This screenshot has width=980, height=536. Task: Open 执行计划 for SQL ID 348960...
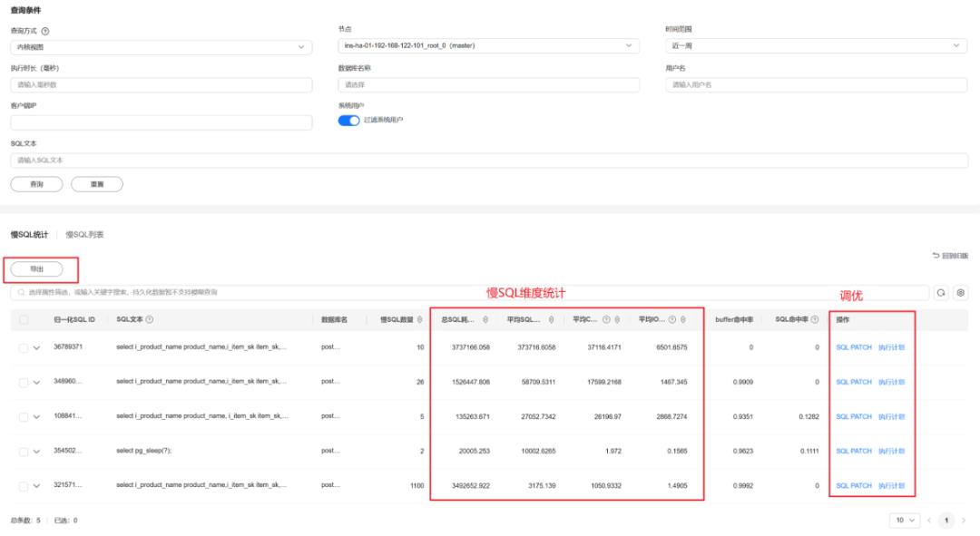[x=892, y=382]
